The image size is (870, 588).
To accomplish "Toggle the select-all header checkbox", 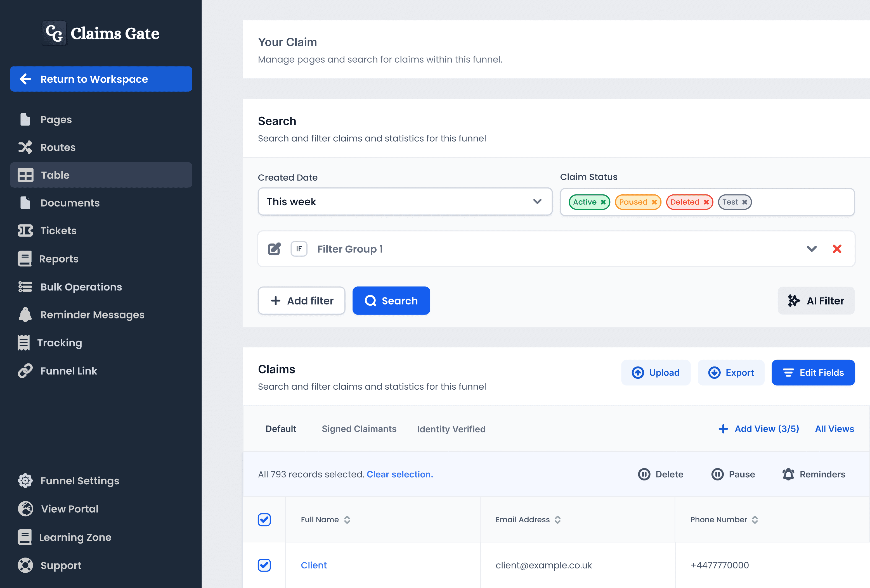I will pyautogui.click(x=264, y=520).
